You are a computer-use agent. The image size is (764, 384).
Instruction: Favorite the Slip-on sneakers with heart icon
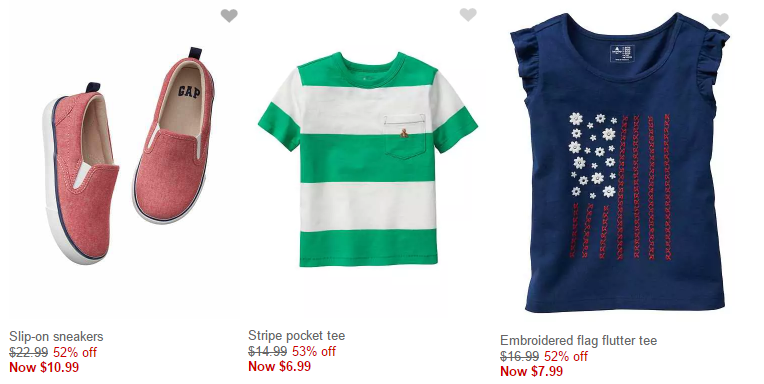click(229, 16)
